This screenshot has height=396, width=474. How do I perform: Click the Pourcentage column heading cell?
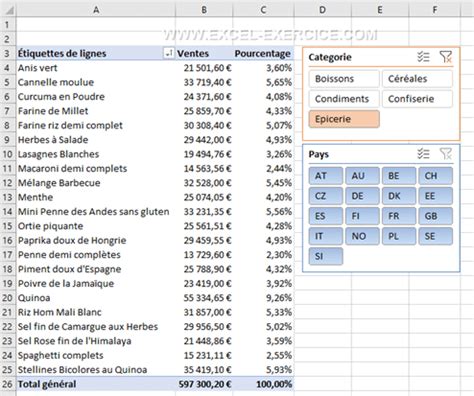click(x=263, y=53)
